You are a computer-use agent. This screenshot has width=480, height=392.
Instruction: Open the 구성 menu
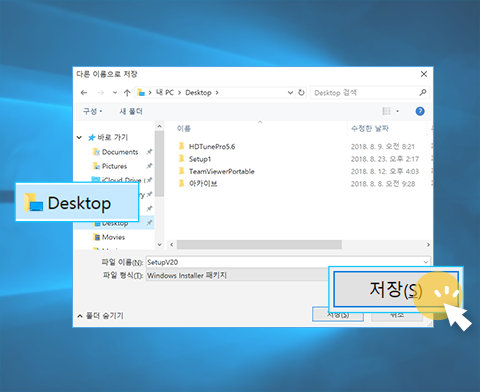92,111
